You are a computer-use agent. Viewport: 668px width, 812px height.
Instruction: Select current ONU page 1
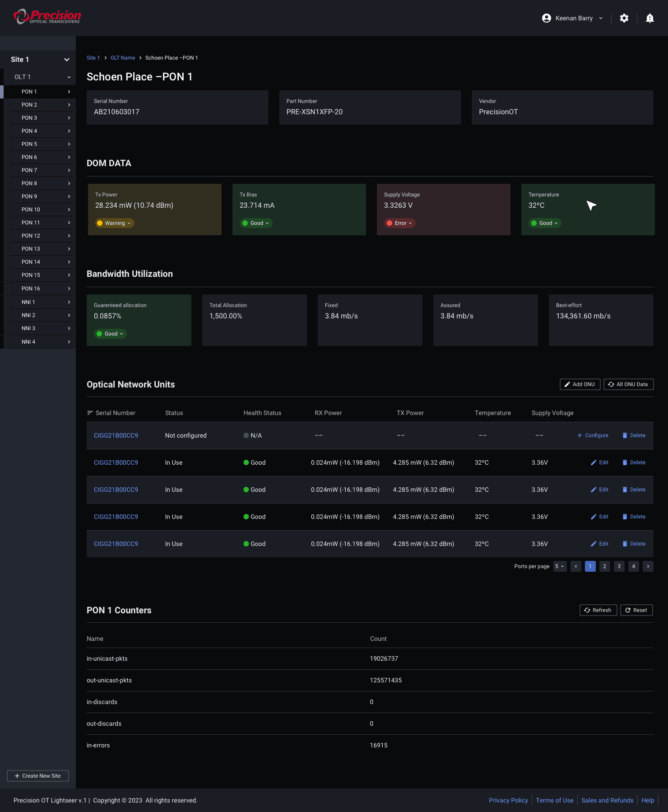(x=590, y=566)
